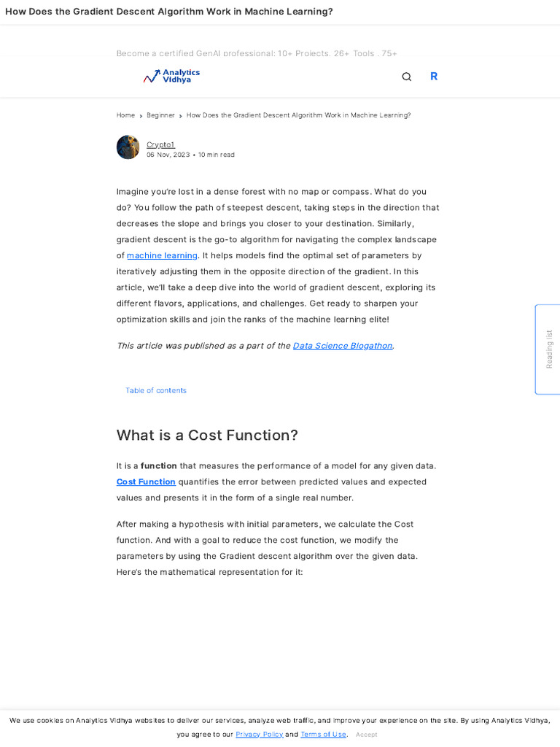Image resolution: width=560 pixels, height=747 pixels.
Task: Follow the machine learning hyperlink
Action: (162, 255)
